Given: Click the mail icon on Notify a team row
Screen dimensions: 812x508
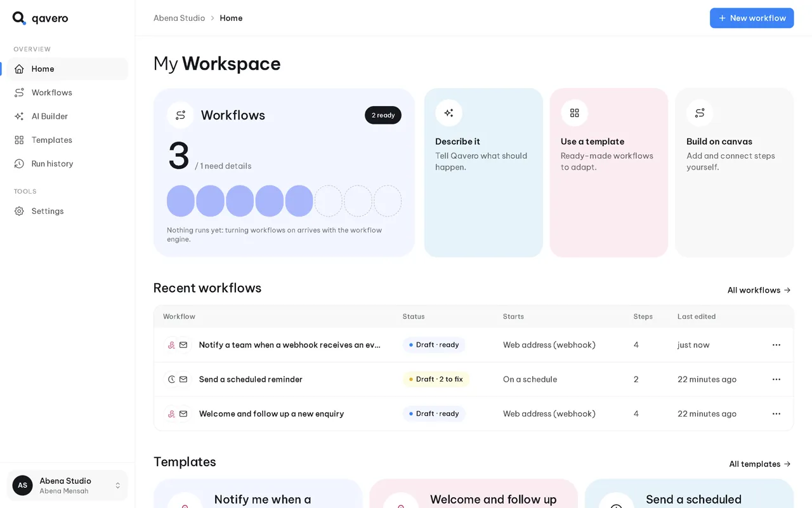Looking at the screenshot, I should (x=183, y=345).
